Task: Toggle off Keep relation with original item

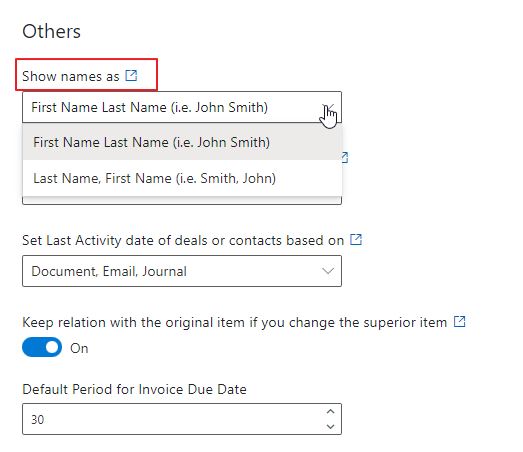Action: [x=42, y=347]
